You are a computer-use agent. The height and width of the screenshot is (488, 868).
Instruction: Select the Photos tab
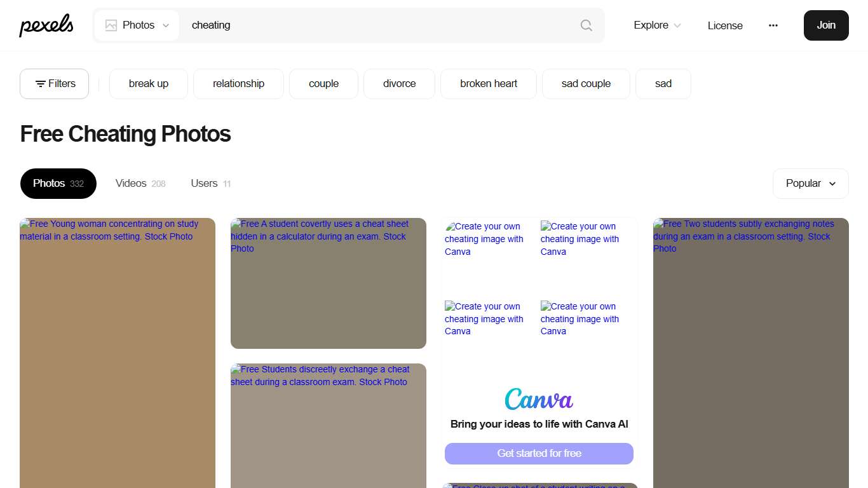(x=58, y=184)
